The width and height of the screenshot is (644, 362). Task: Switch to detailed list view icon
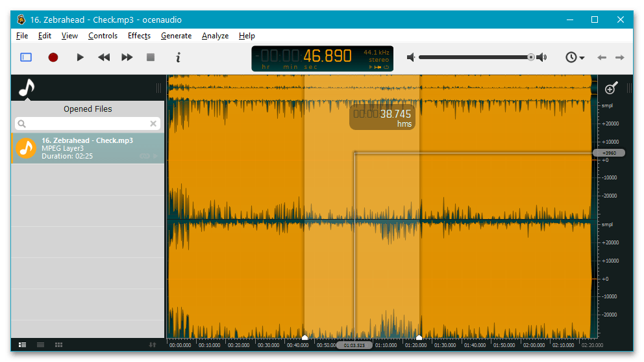(x=23, y=344)
